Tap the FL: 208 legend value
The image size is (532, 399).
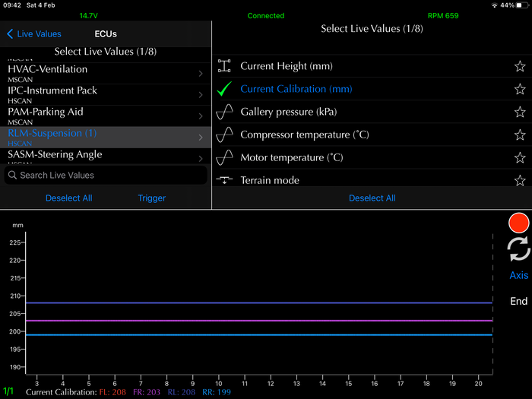[112, 392]
